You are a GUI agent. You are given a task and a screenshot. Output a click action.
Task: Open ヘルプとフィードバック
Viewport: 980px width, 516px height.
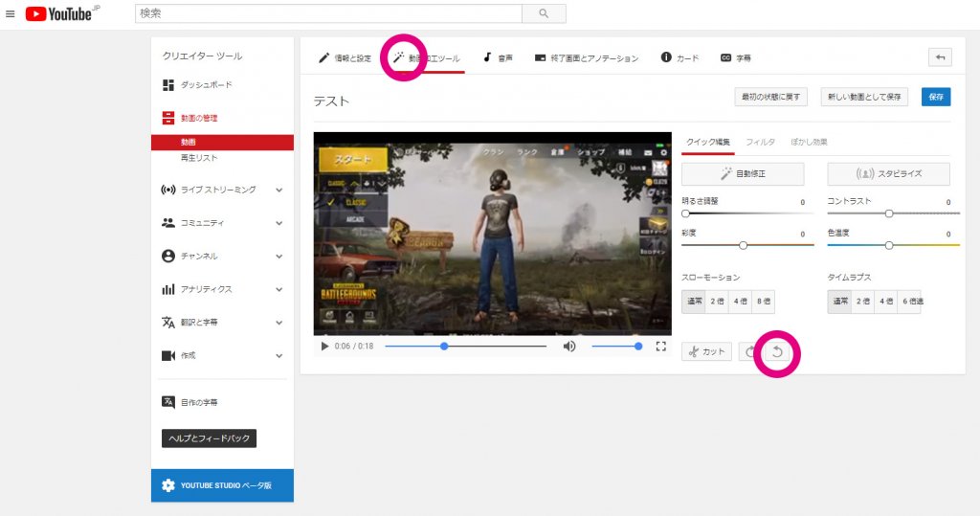(x=209, y=438)
